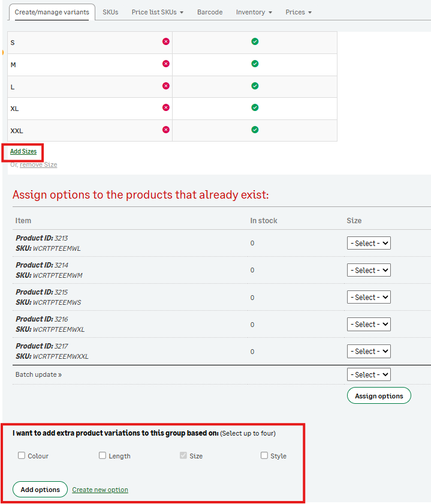Screen dimensions: 431x504
Task: Click the red cross icon in the L row
Action: point(165,86)
